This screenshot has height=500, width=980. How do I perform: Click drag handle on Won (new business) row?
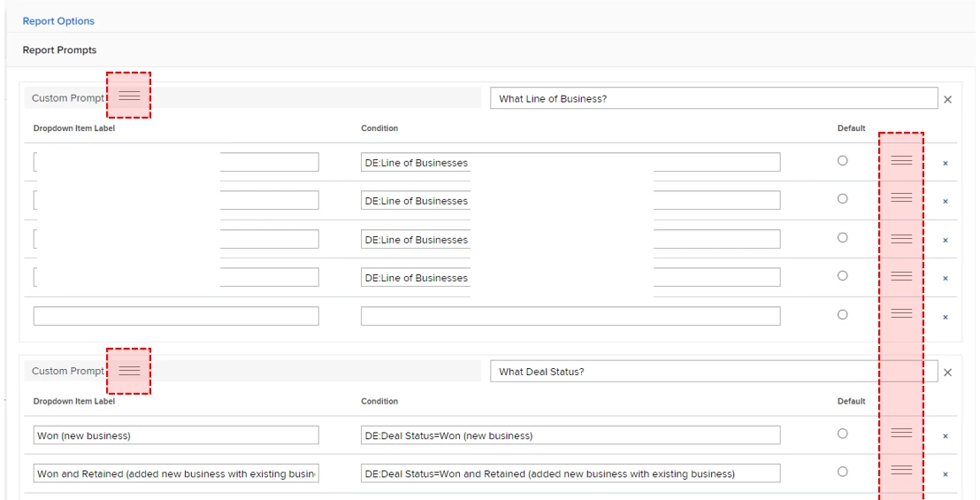tap(901, 432)
